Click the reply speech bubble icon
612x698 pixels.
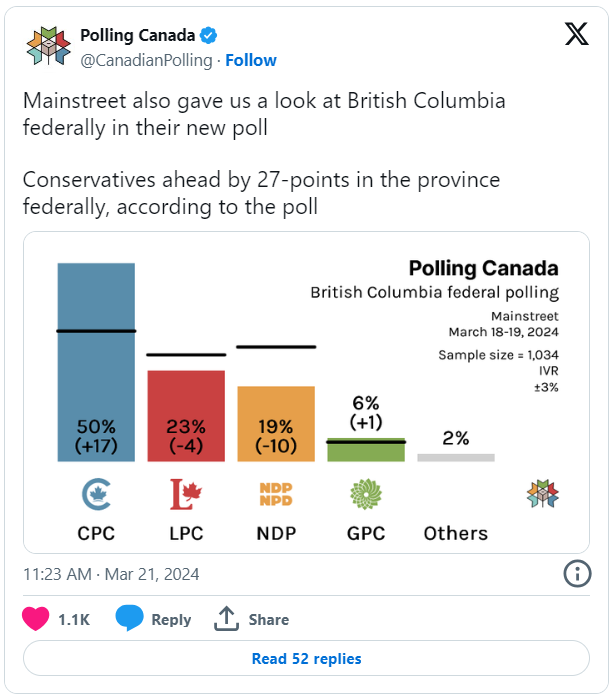click(129, 618)
